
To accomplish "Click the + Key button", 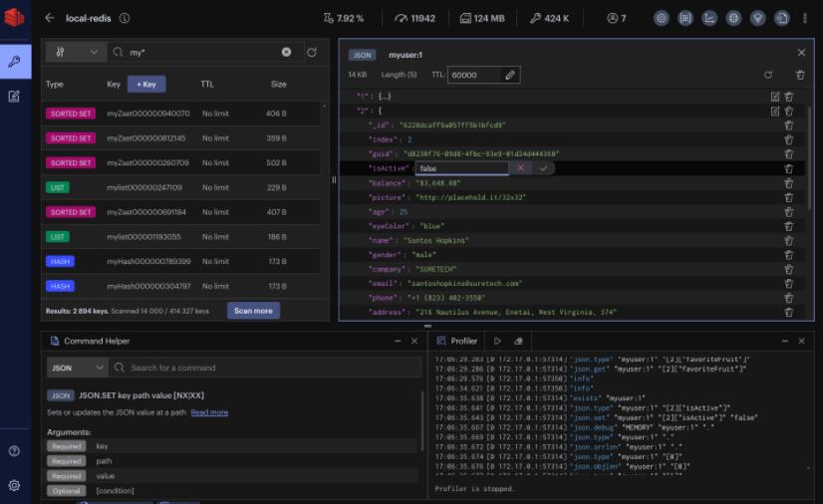I will (x=146, y=85).
